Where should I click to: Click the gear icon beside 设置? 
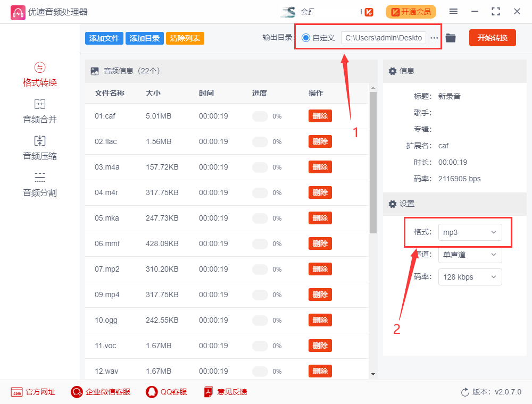pos(393,204)
